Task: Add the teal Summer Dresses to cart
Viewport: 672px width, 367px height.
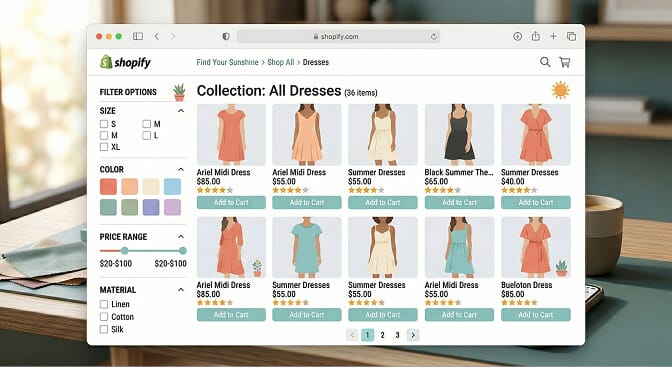Action: (307, 315)
